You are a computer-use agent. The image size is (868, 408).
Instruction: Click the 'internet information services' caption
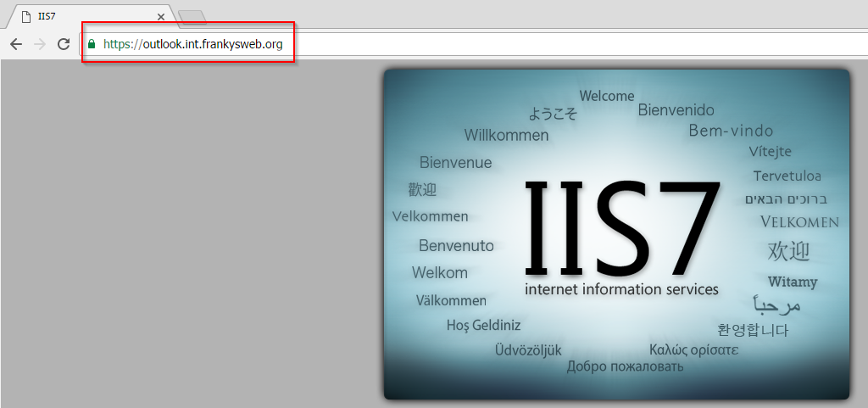click(621, 290)
